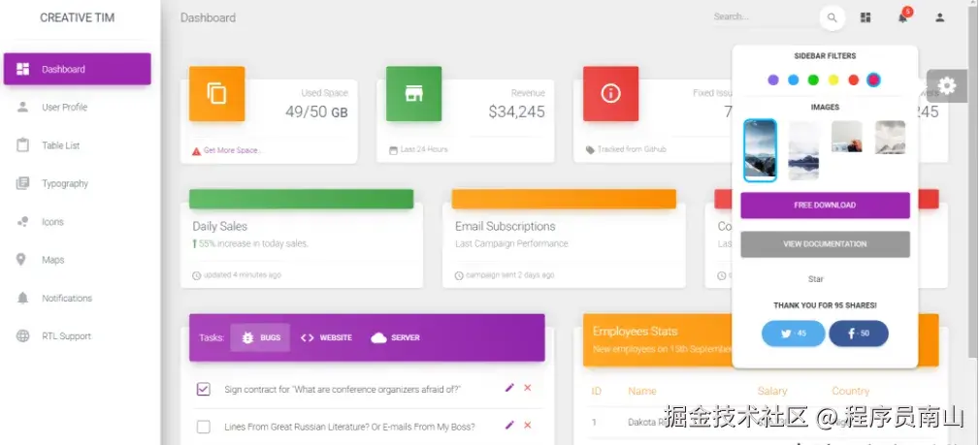Select the yellow sidebar filter color

coord(833,79)
